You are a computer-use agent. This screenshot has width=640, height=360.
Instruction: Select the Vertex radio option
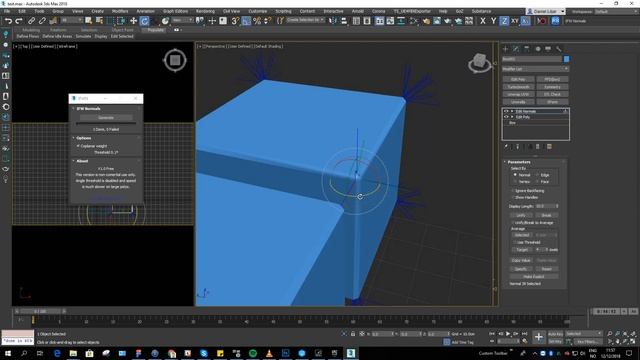[516, 181]
